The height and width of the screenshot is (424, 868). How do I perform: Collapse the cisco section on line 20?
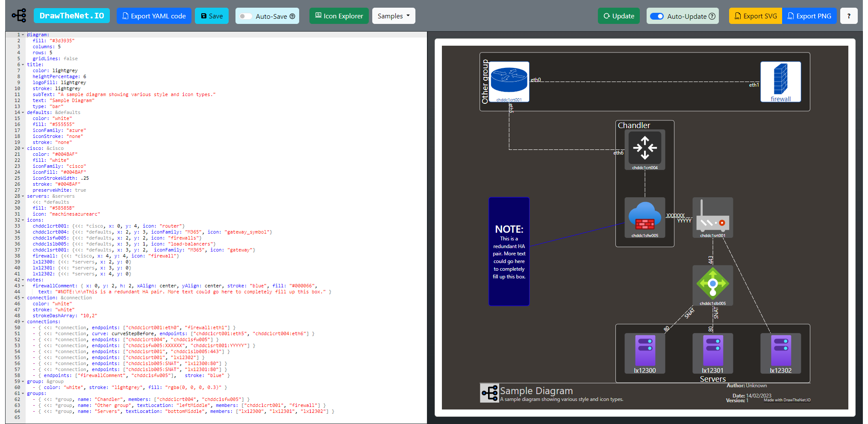23,148
